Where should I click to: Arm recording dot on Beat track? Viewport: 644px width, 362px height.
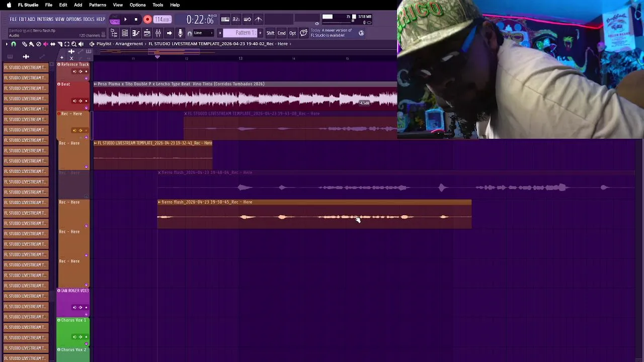pyautogui.click(x=86, y=101)
